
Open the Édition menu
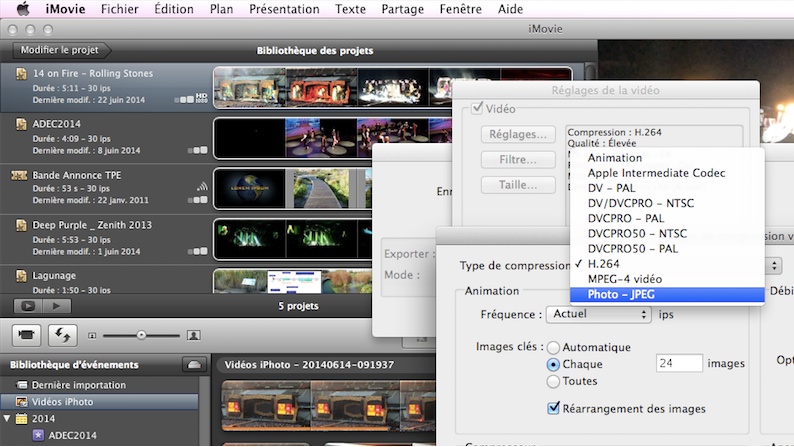(x=174, y=9)
